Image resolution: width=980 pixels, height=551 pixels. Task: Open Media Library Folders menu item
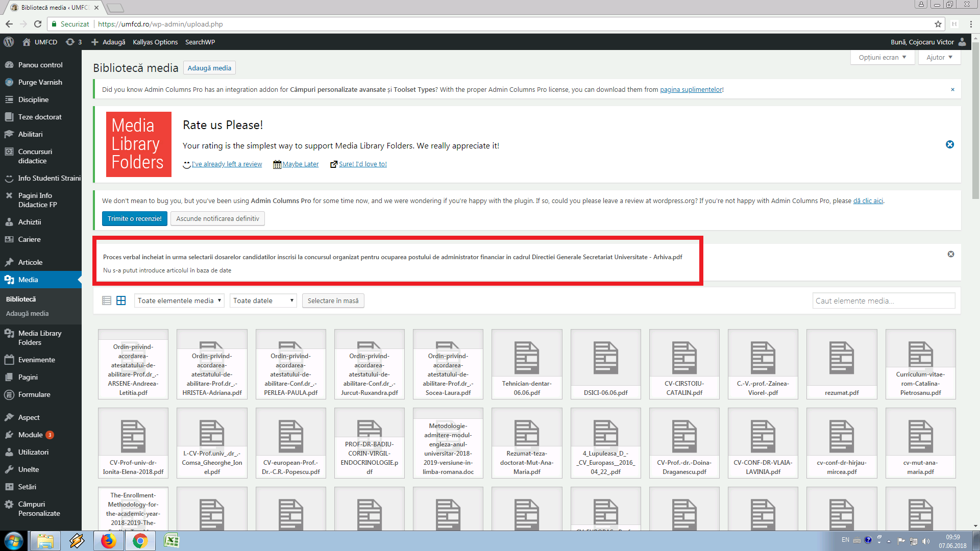(x=40, y=338)
